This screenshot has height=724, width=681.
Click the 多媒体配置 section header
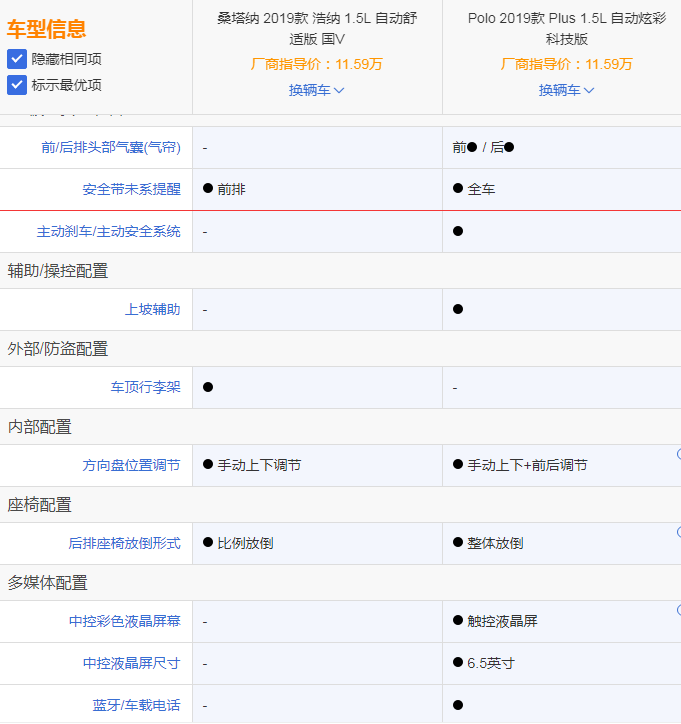[x=47, y=582]
